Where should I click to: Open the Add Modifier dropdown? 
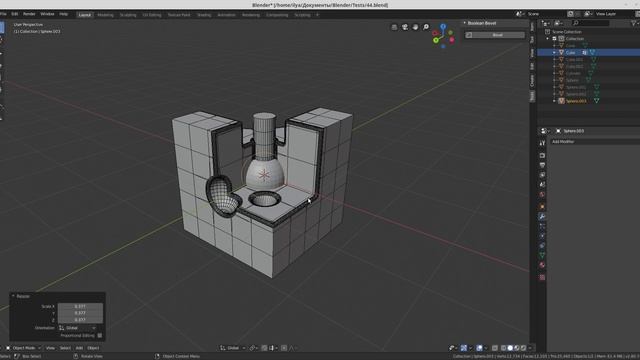click(594, 142)
